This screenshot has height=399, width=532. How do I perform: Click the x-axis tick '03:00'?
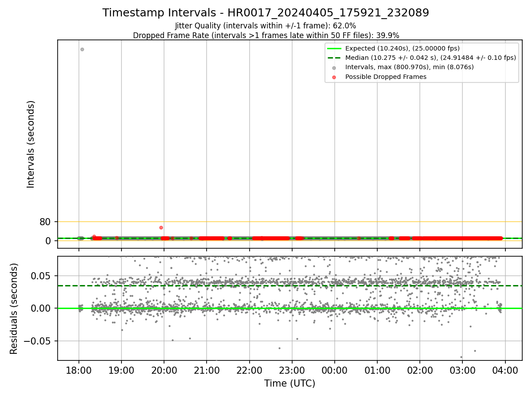(462, 370)
